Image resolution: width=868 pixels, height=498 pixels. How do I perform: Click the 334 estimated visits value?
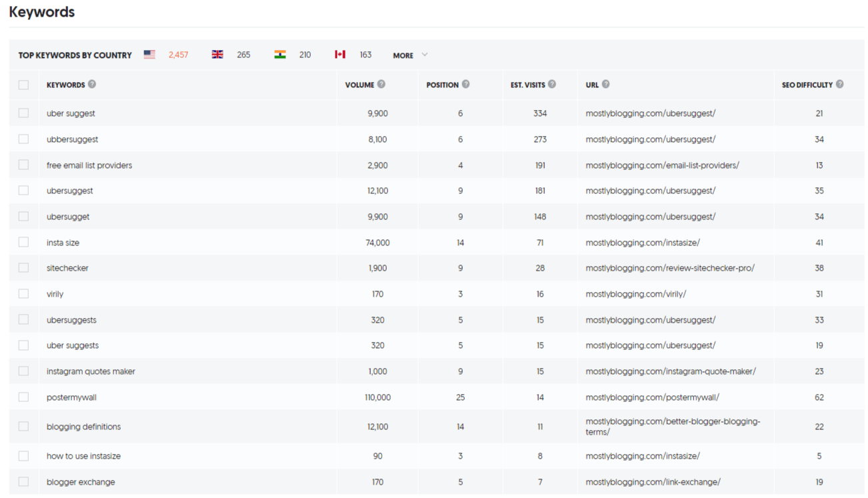click(540, 113)
